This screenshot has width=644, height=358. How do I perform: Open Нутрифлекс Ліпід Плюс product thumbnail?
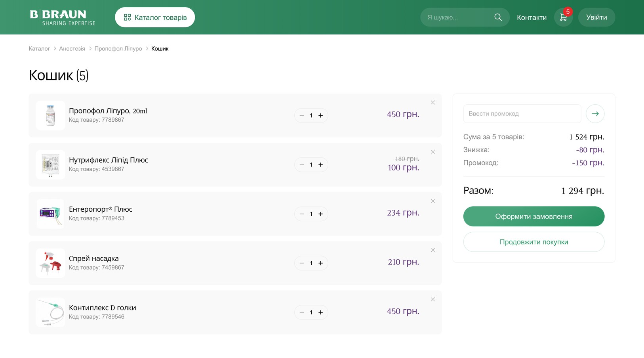point(50,165)
